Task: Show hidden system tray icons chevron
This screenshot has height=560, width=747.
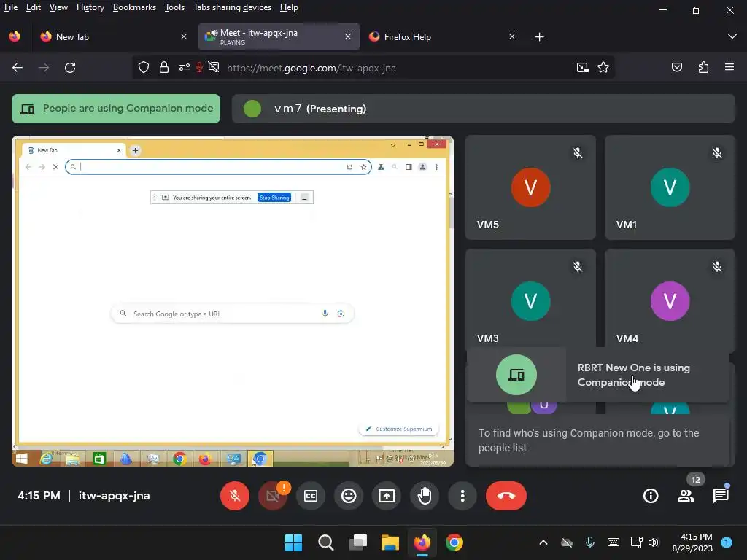Action: coord(543,542)
